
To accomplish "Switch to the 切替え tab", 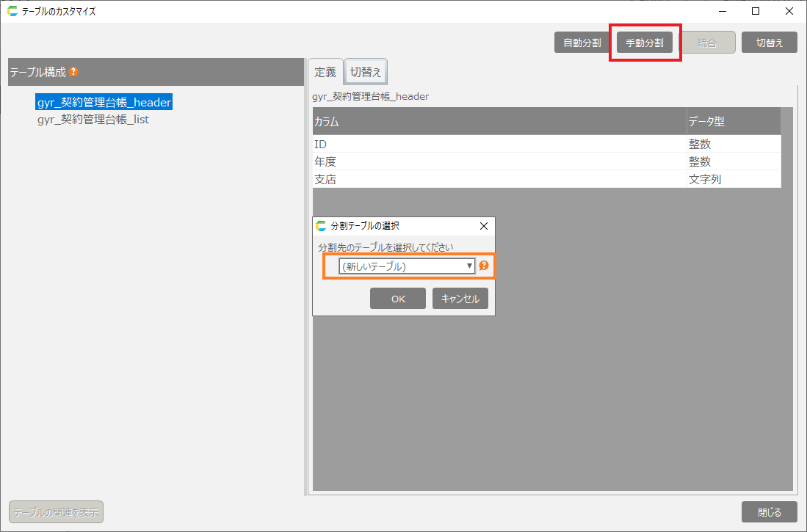I will pos(366,72).
